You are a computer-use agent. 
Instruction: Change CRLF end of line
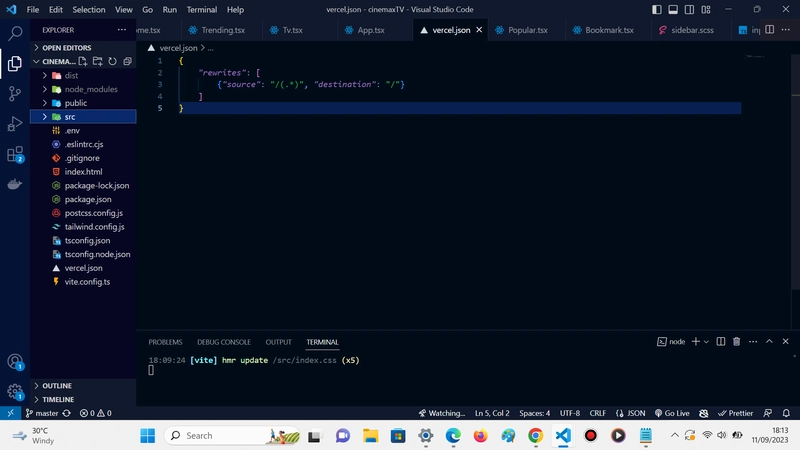pos(597,413)
